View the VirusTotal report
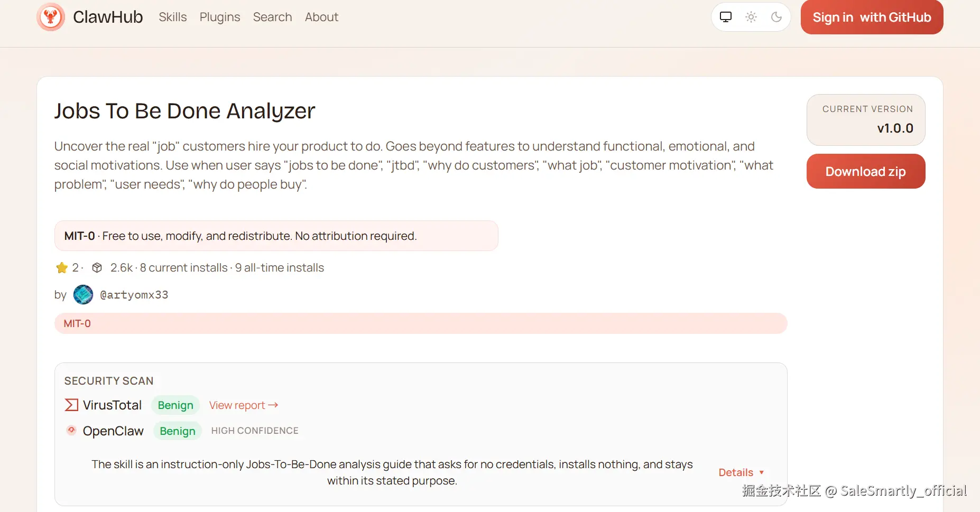 point(244,405)
